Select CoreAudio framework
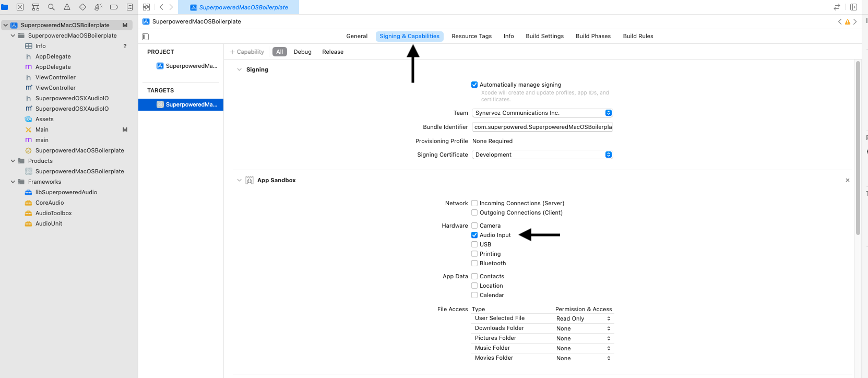868x378 pixels. pos(50,203)
